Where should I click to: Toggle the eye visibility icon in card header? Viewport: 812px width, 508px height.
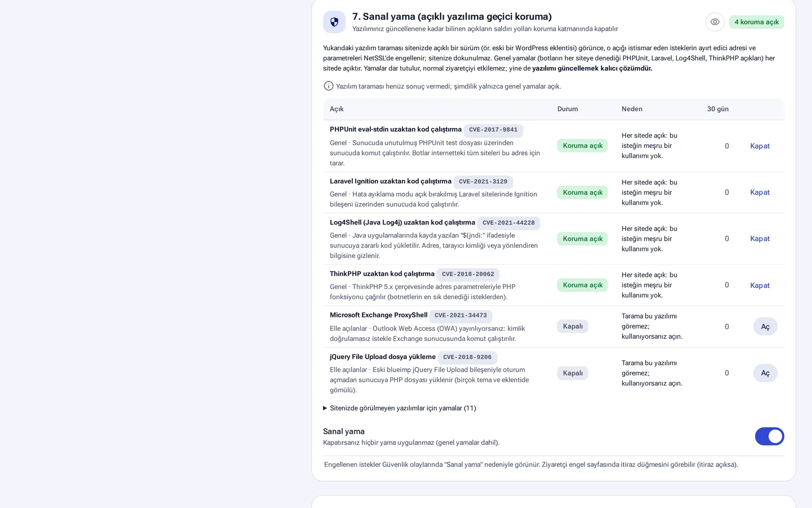coord(715,22)
